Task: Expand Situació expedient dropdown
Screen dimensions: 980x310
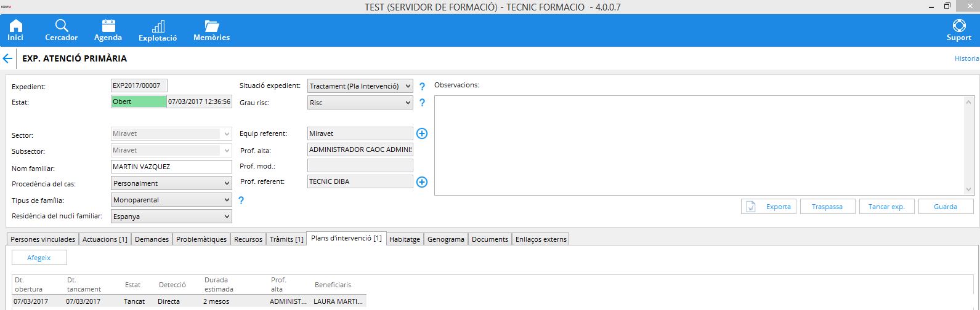Action: [407, 87]
